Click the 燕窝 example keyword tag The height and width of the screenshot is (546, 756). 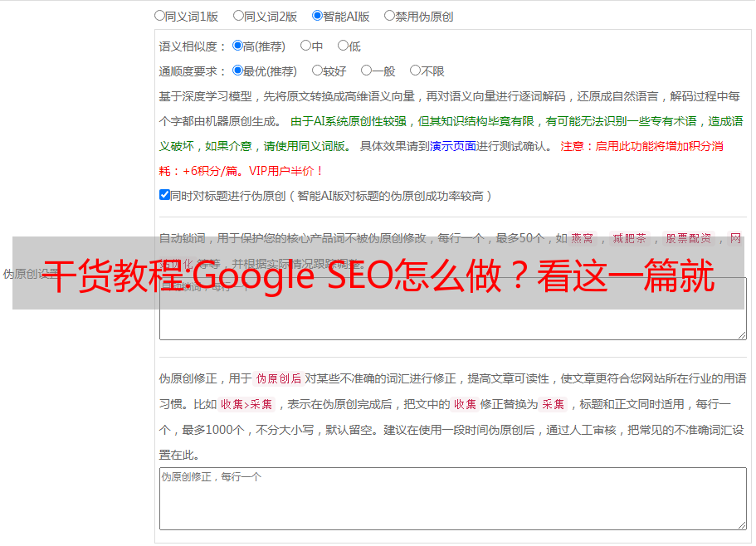[583, 238]
